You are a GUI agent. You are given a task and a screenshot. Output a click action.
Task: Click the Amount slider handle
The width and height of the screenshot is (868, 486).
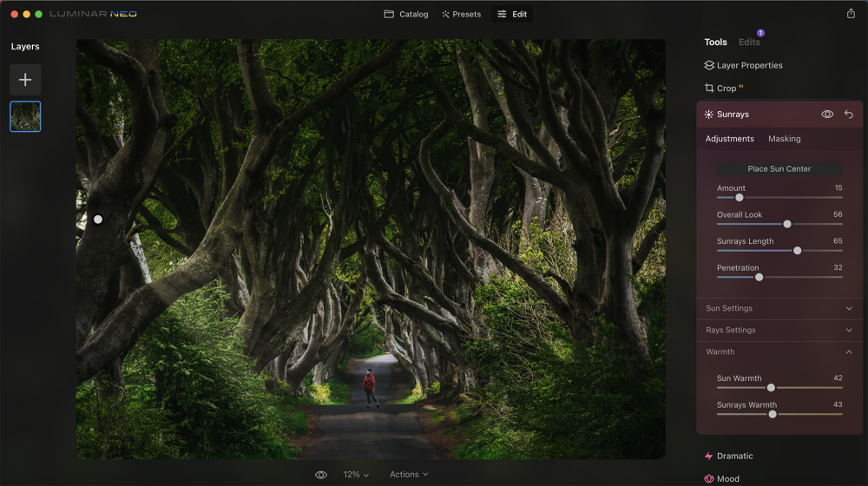(739, 198)
